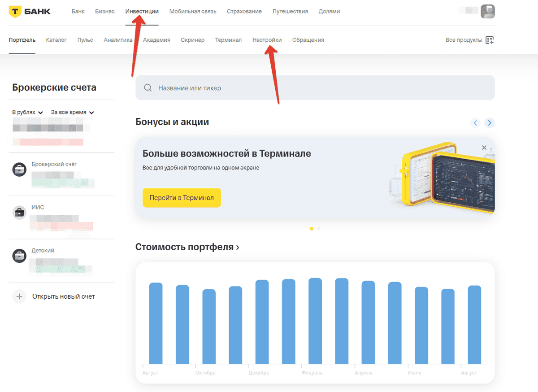Show next bonus banner
Viewport: 538px width, 392px height.
point(490,122)
